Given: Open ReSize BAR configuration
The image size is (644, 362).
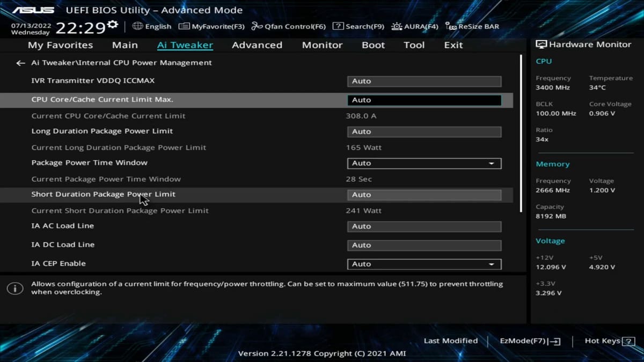Looking at the screenshot, I should click(x=472, y=26).
